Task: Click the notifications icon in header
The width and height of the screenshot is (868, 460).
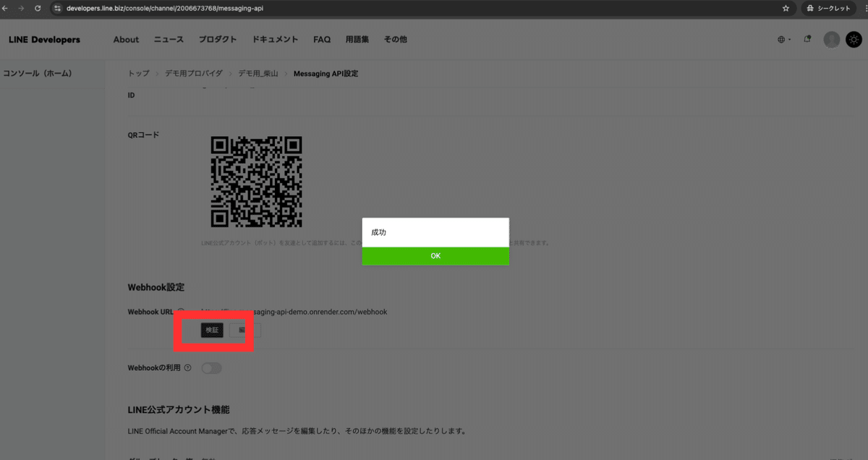Action: click(x=808, y=39)
